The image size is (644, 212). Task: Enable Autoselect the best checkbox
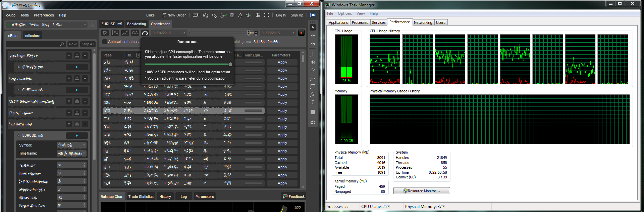click(x=105, y=42)
